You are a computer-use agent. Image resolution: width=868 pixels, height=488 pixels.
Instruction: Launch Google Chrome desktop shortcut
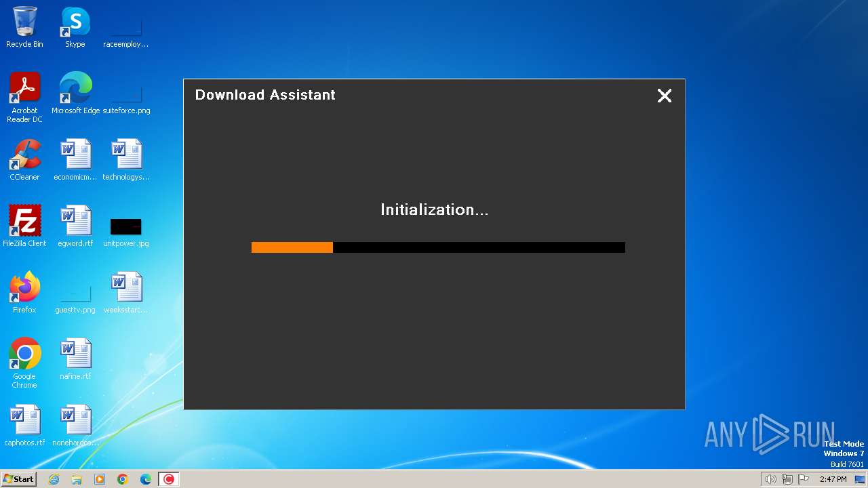coord(24,363)
